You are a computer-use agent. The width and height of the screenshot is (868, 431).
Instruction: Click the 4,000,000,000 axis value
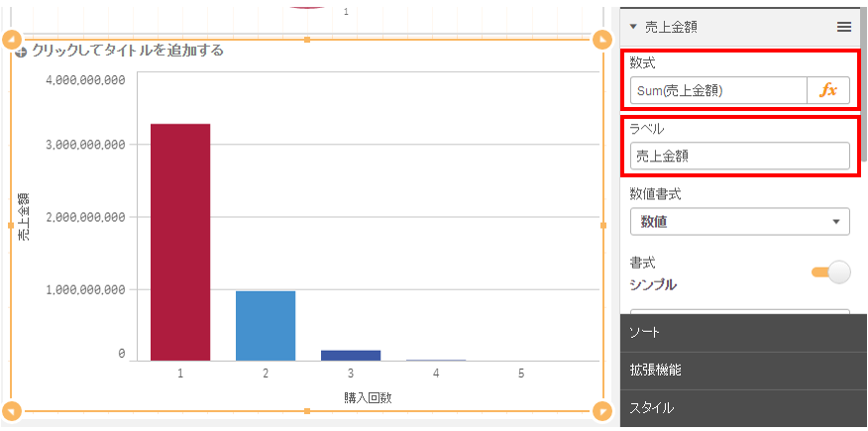(86, 80)
